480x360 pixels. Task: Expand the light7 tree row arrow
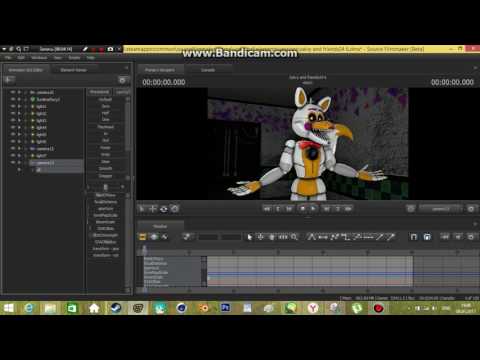tap(25, 155)
